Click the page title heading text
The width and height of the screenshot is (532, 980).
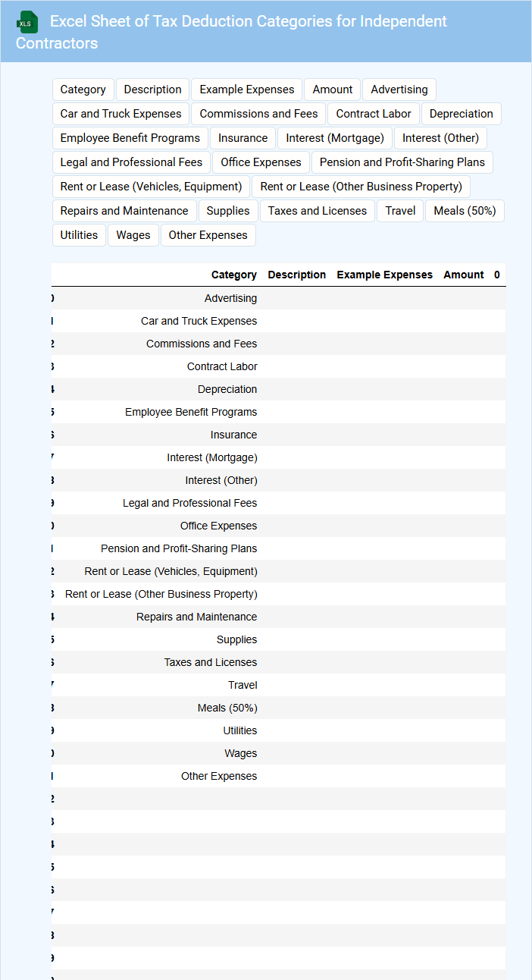click(231, 32)
